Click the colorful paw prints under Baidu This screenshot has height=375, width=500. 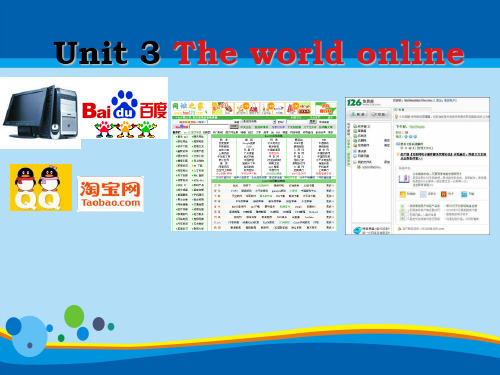(x=125, y=129)
